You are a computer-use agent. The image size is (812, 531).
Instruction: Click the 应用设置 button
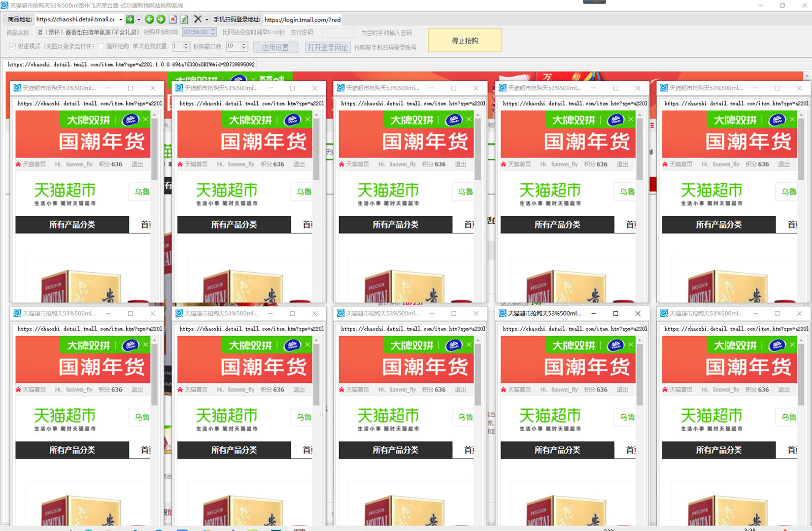point(276,47)
